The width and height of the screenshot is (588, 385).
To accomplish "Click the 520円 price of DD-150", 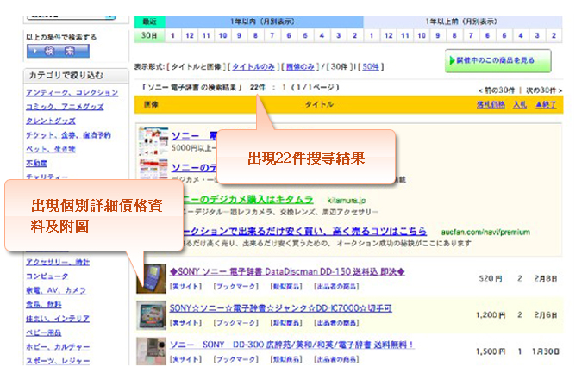I will coord(491,279).
